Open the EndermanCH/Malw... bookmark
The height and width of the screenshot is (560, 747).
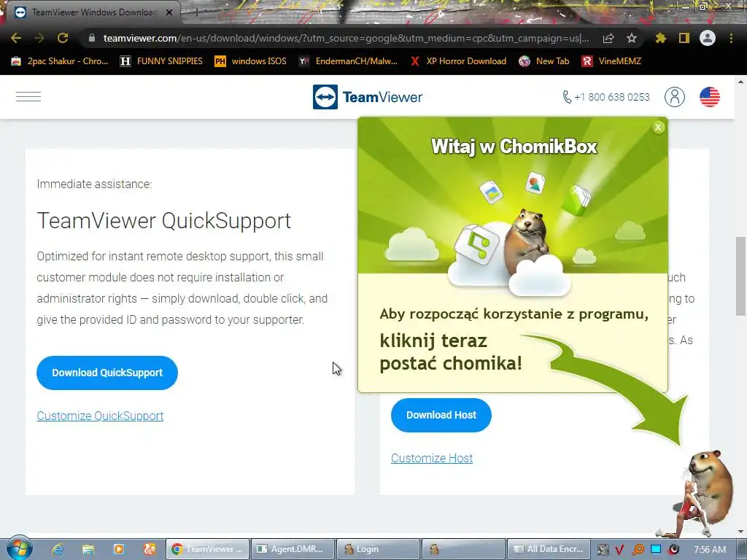tap(348, 61)
